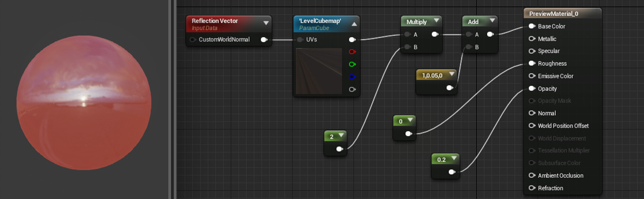644x199 pixels.
Task: Click the output pin of the 0.2 constant node
Action: (x=452, y=172)
